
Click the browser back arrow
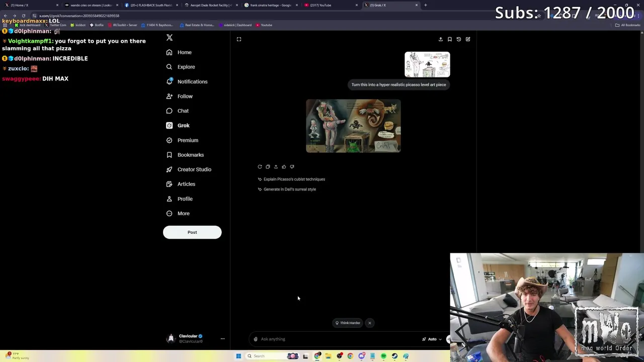tap(5, 16)
